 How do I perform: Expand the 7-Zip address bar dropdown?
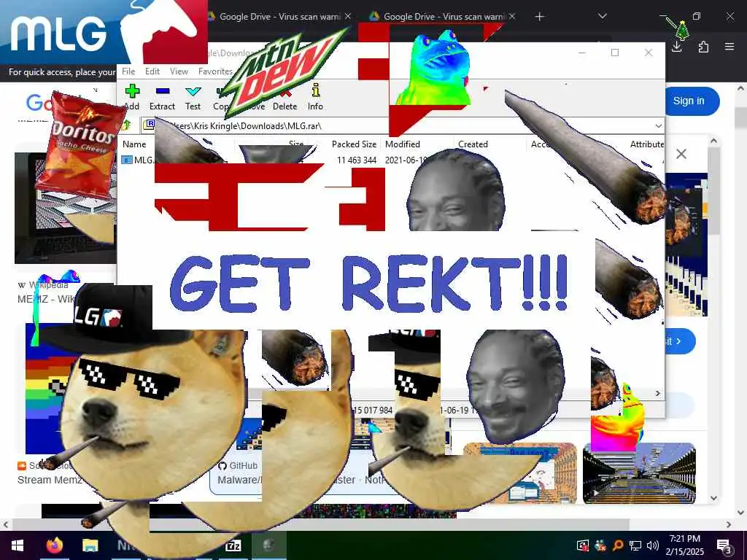[659, 125]
